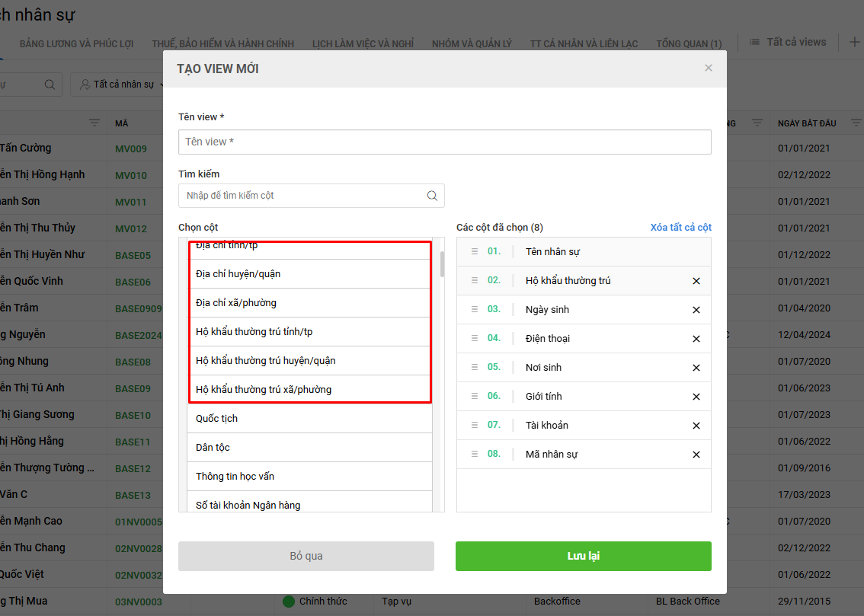864x616 pixels.
Task: Click filter icon beside Mã column header
Action: tap(94, 123)
